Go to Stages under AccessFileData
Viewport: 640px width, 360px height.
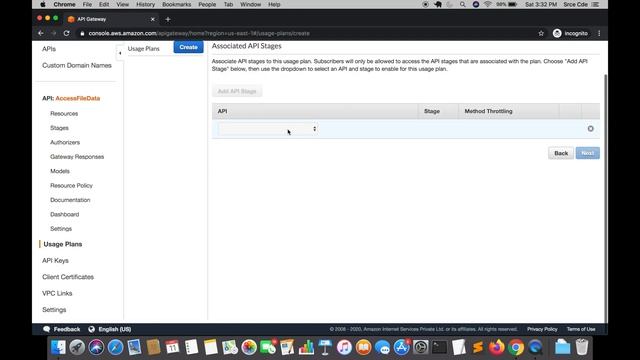tap(59, 128)
